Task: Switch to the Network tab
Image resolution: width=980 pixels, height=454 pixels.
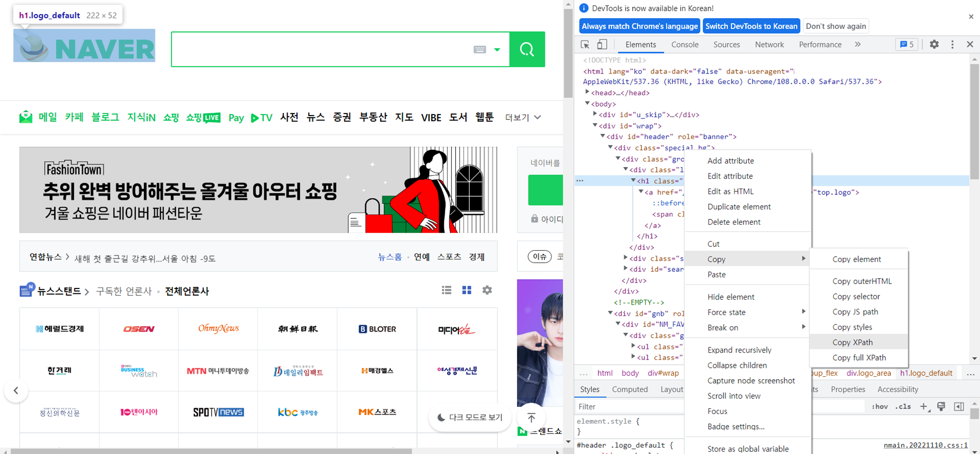Action: [769, 45]
